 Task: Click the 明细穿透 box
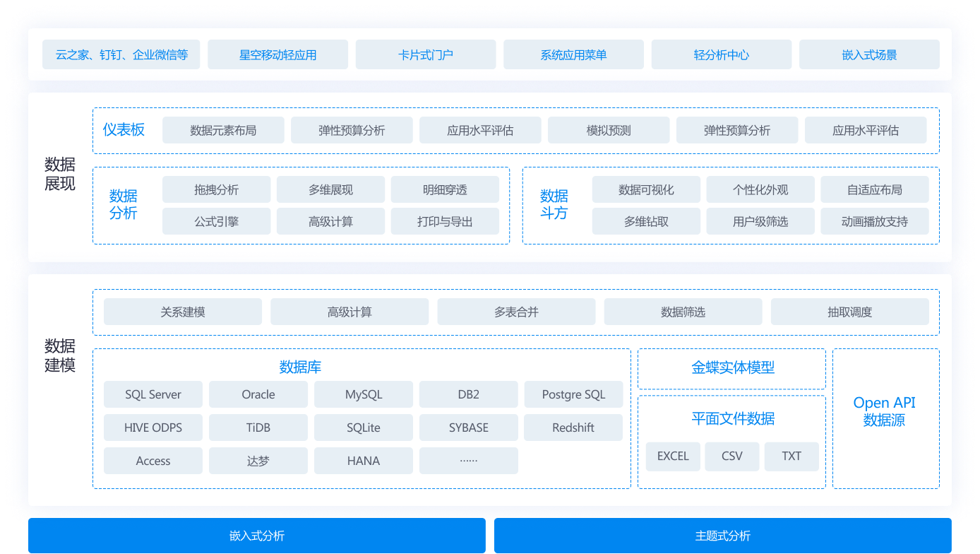pos(445,189)
